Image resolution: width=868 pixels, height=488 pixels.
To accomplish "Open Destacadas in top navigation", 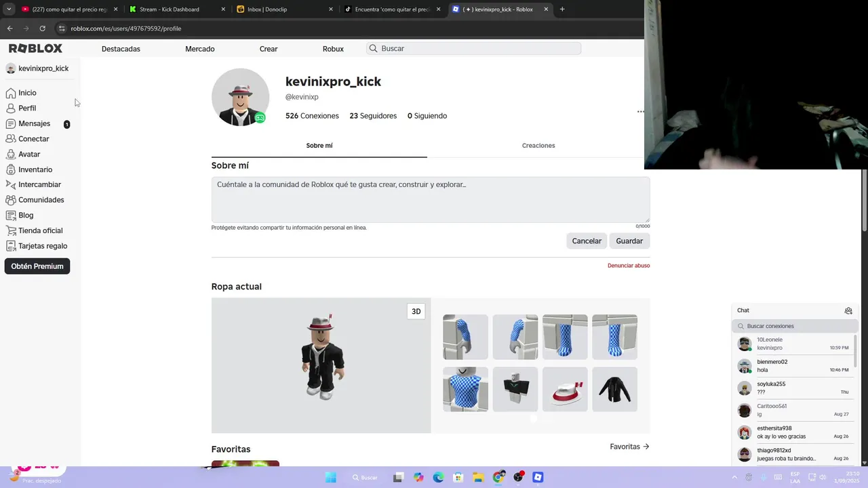I will tap(121, 49).
